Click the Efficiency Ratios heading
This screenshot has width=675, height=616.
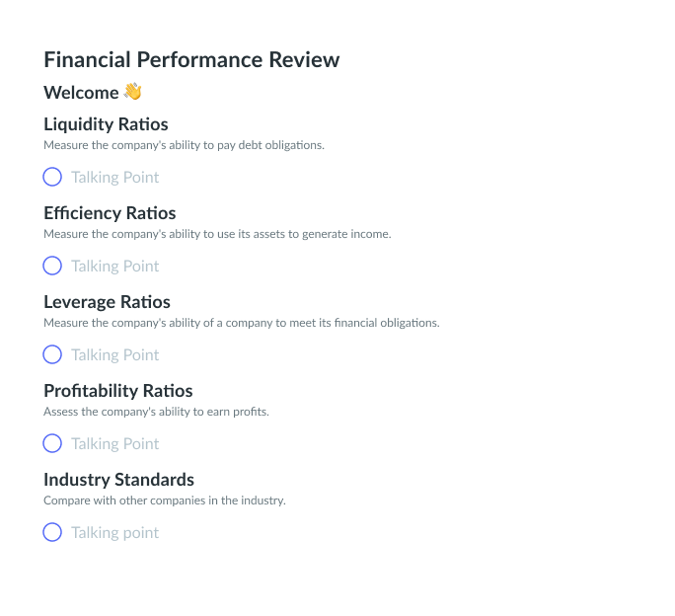(x=110, y=213)
